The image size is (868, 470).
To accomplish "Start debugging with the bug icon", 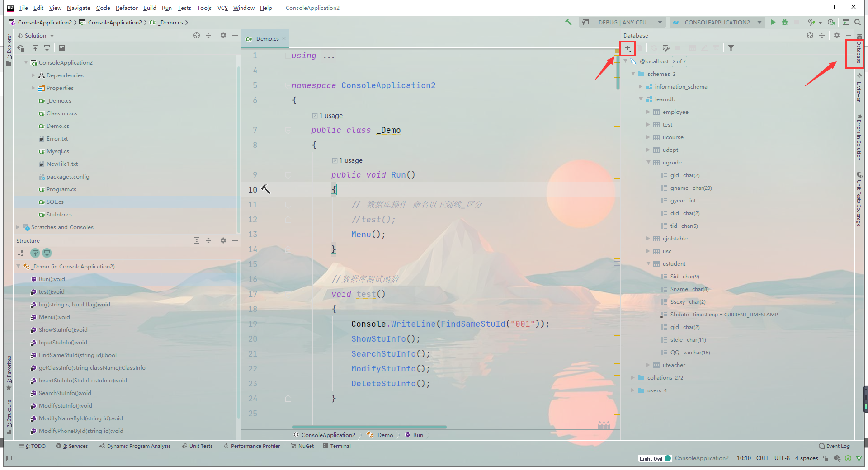I will click(x=785, y=22).
